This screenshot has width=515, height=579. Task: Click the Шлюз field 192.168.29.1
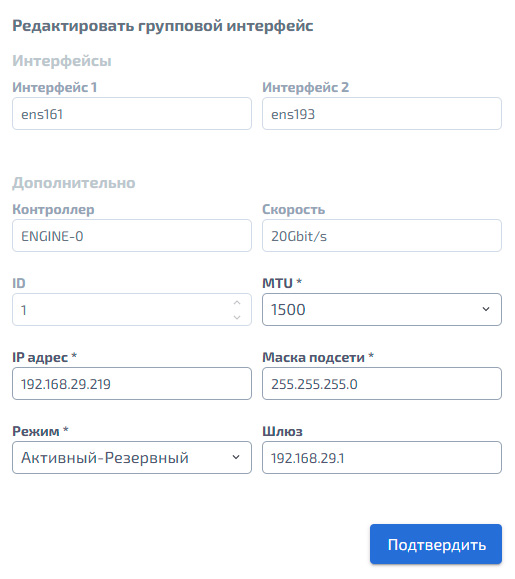click(382, 458)
